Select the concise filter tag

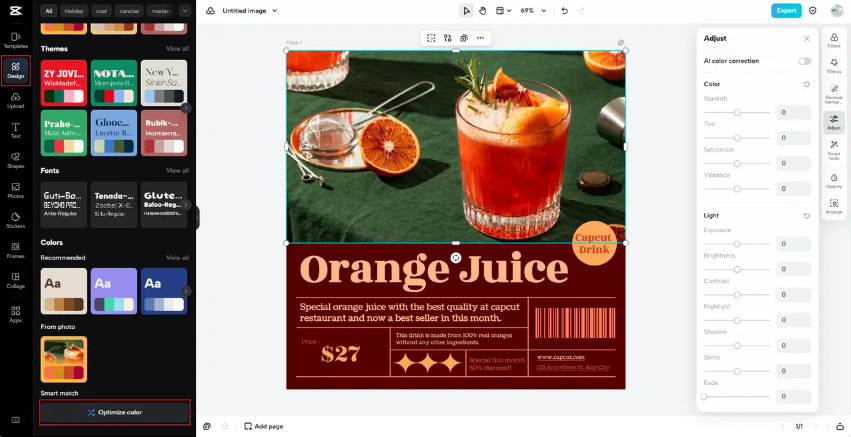click(130, 10)
